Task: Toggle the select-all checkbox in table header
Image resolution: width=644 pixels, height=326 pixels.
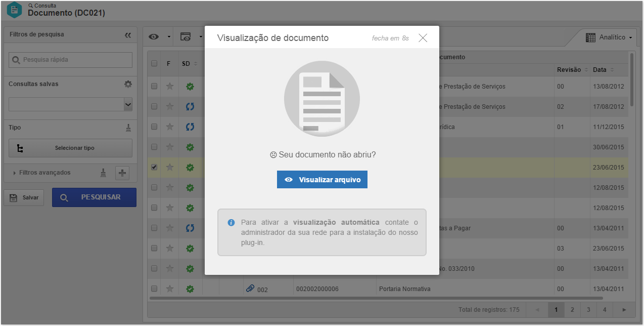Action: (x=154, y=63)
